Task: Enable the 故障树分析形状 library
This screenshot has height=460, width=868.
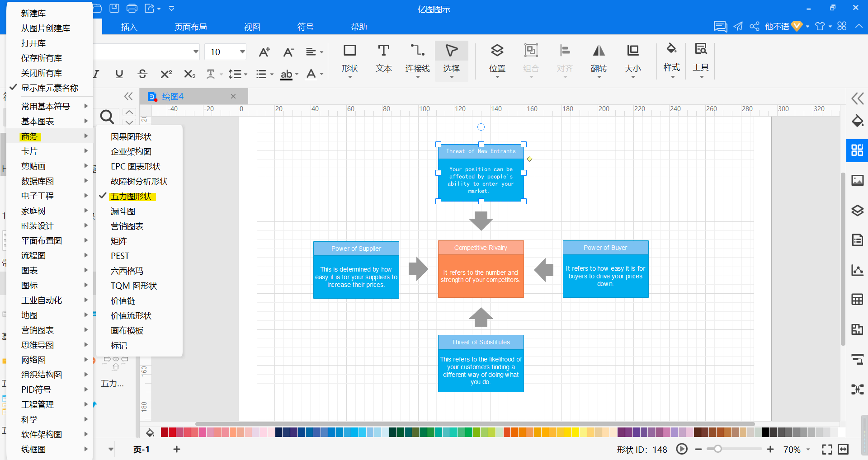Action: (139, 182)
